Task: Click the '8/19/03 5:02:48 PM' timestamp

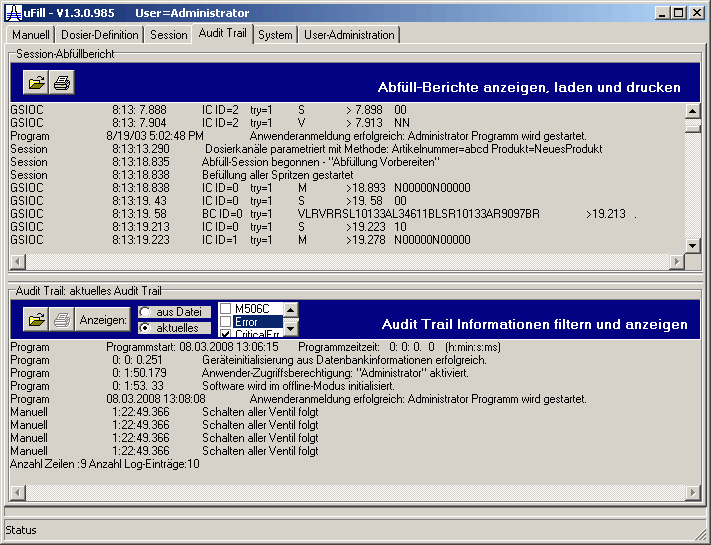Action: point(155,136)
